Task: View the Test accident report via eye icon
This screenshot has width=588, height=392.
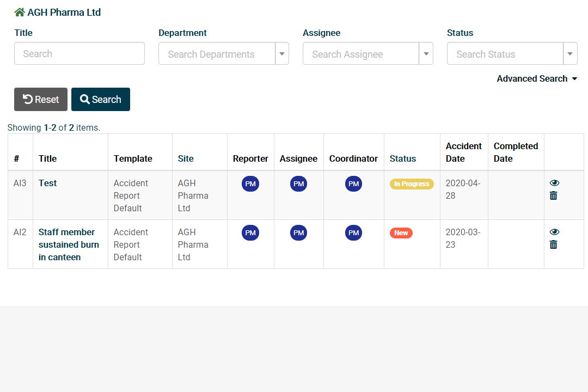Action: [554, 183]
